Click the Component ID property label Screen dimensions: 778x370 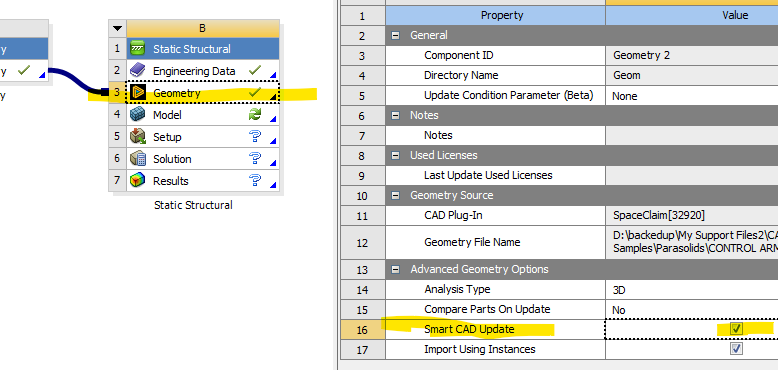point(458,55)
